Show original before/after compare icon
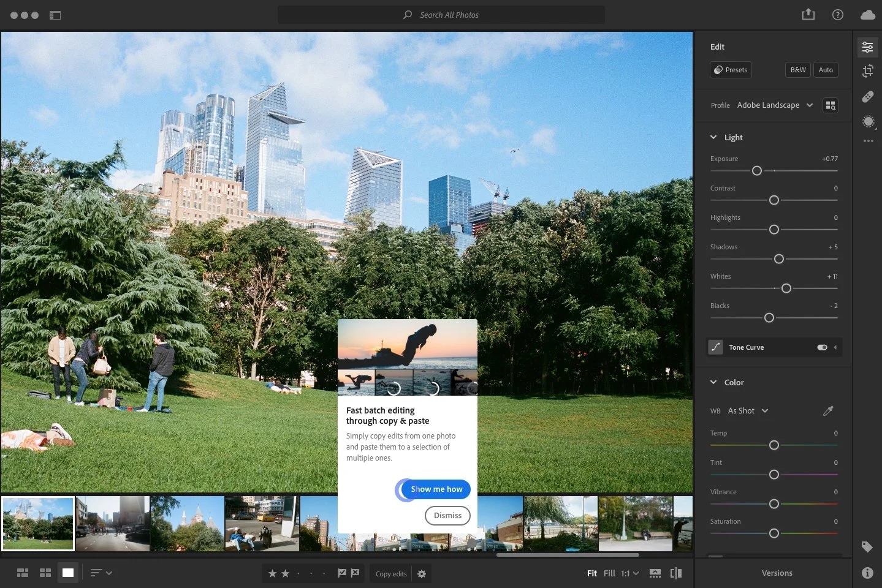 point(676,573)
